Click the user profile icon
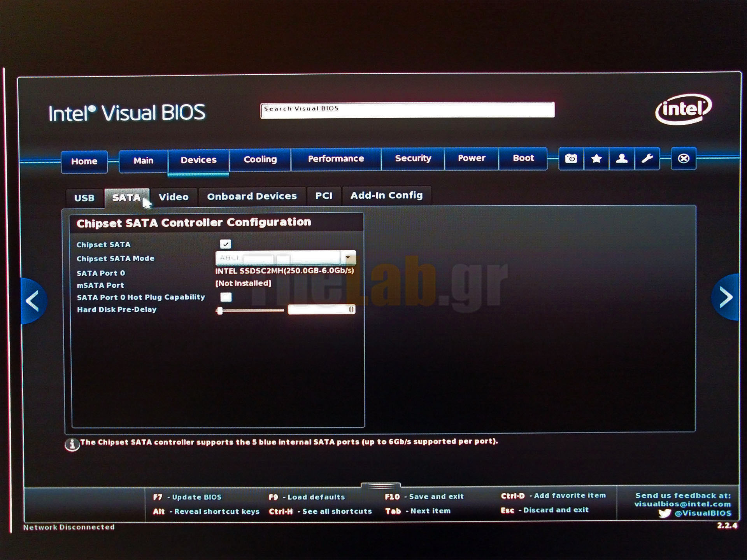747x560 pixels. click(x=622, y=159)
